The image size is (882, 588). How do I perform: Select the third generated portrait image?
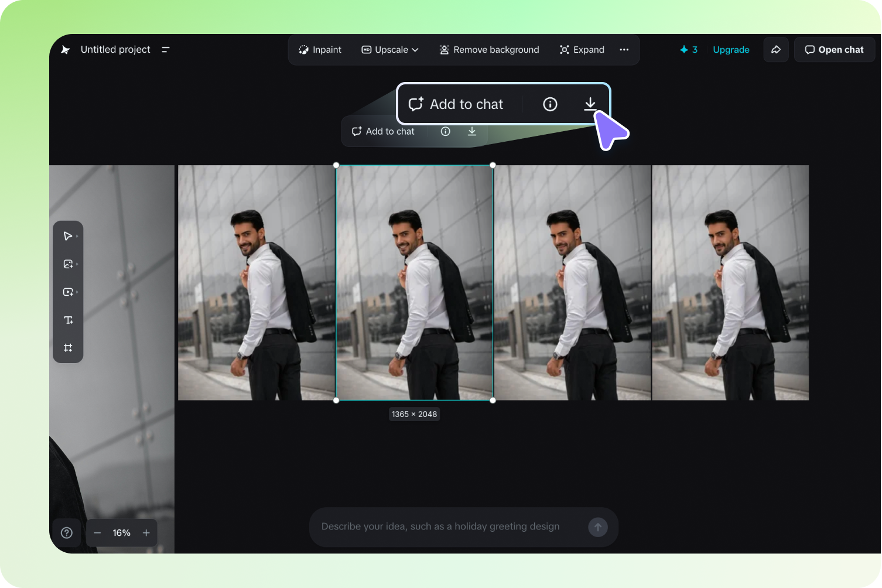[572, 283]
